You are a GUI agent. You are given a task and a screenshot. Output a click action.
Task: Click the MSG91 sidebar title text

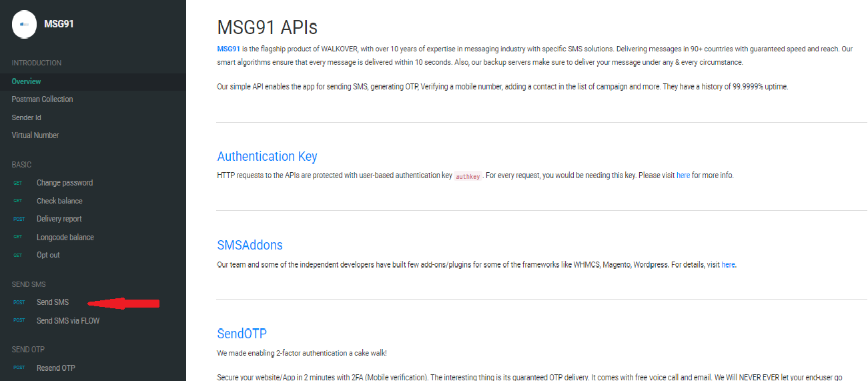point(59,24)
